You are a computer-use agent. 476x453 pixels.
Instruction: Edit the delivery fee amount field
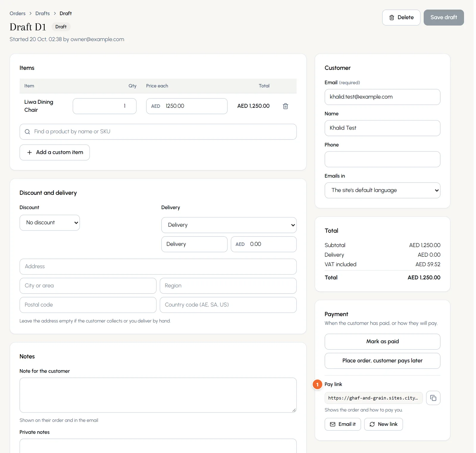point(264,244)
